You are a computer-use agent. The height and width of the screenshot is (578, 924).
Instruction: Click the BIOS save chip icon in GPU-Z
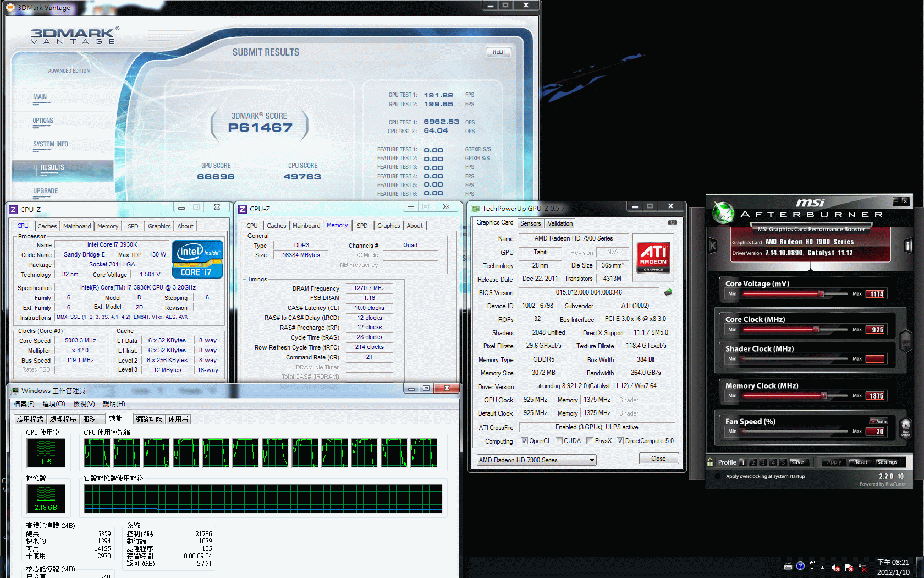[x=668, y=292]
